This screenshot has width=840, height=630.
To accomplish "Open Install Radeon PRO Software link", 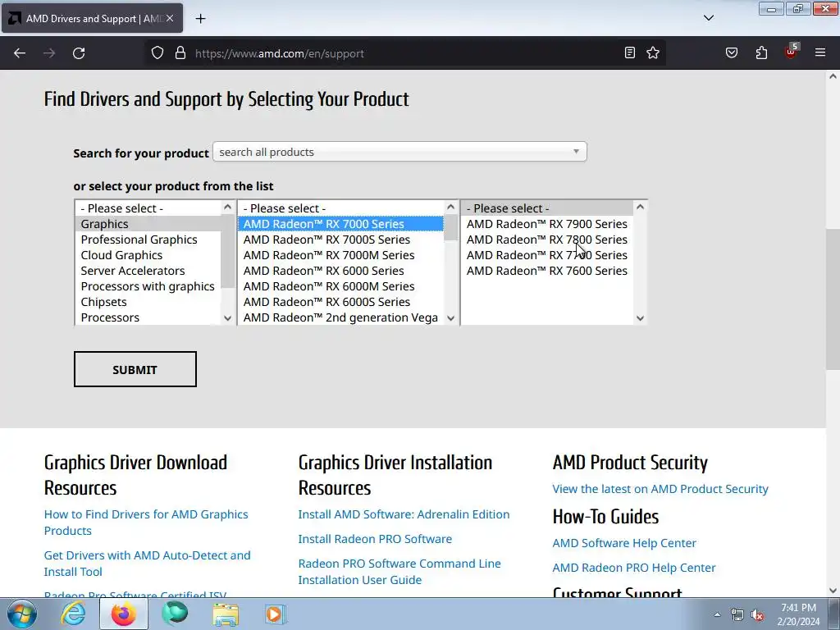I will [x=375, y=539].
